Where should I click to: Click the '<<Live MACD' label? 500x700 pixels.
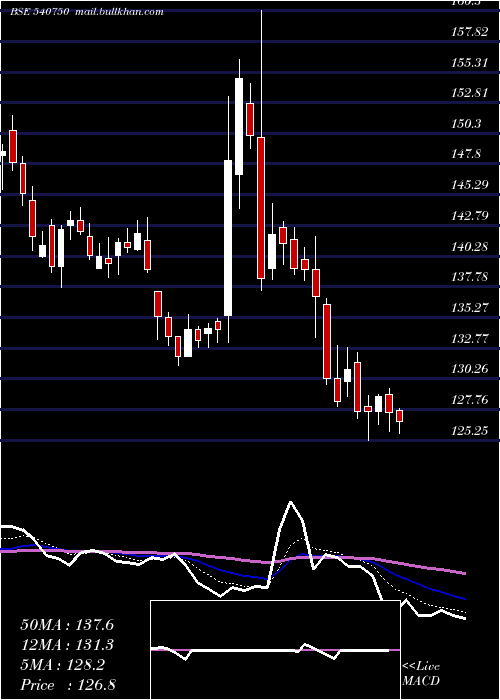pyautogui.click(x=421, y=673)
